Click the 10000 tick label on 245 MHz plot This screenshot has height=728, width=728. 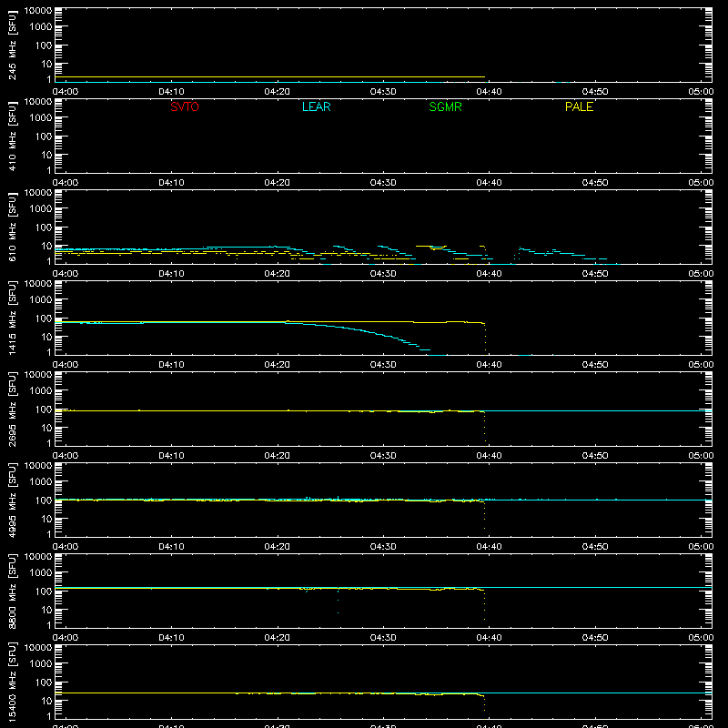click(x=38, y=11)
